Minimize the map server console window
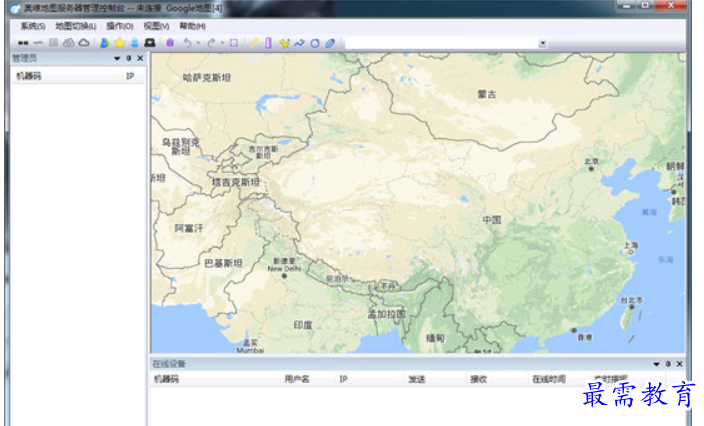 627,6
